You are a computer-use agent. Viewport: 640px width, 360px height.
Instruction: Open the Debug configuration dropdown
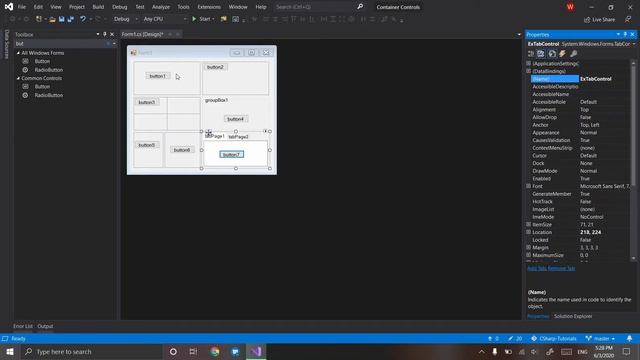click(x=125, y=19)
